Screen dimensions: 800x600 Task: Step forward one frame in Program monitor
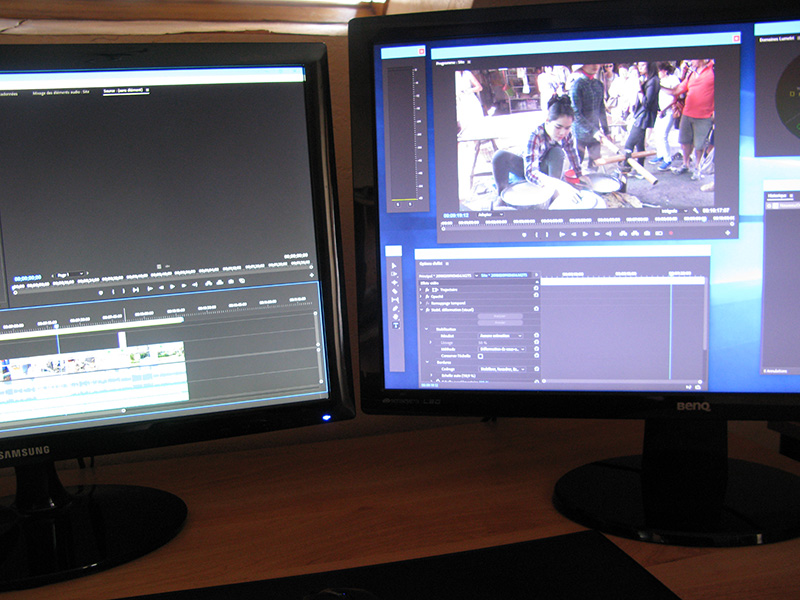pyautogui.click(x=597, y=234)
